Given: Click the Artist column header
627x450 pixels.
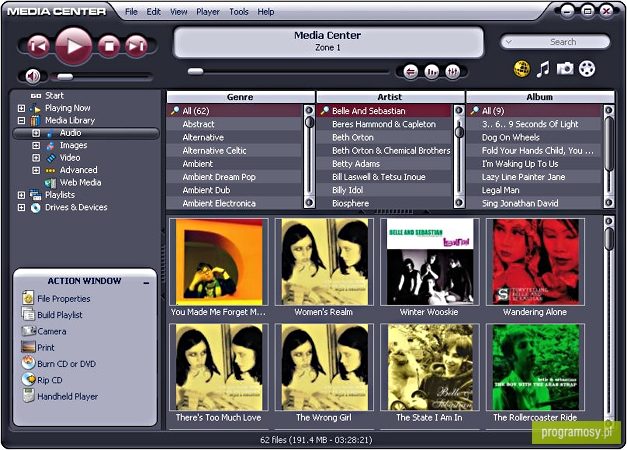Looking at the screenshot, I should (390, 97).
